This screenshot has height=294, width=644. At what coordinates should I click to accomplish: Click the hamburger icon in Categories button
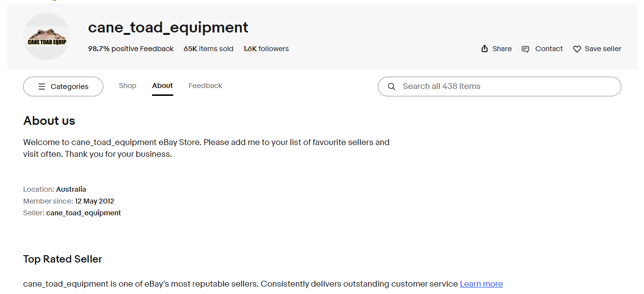point(42,87)
